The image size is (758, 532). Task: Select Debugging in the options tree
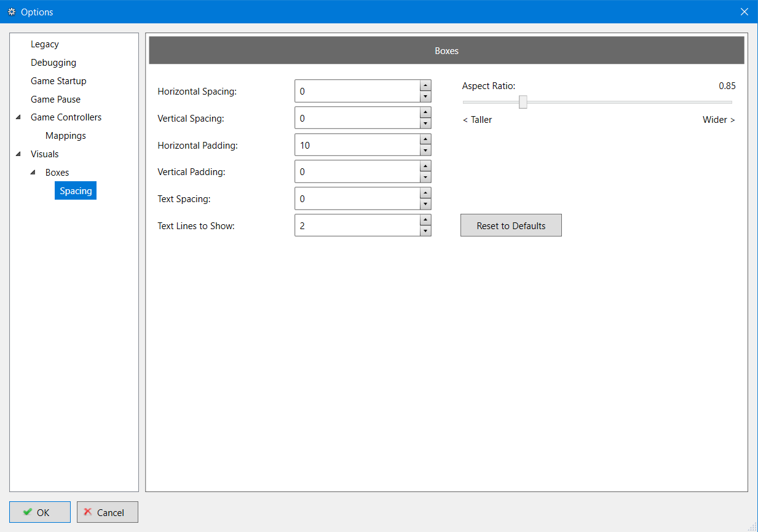pyautogui.click(x=53, y=63)
